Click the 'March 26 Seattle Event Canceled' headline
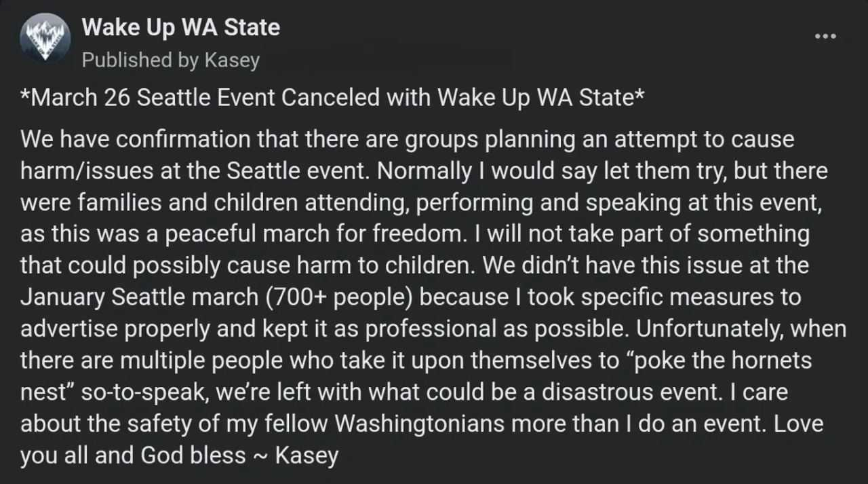 point(332,98)
